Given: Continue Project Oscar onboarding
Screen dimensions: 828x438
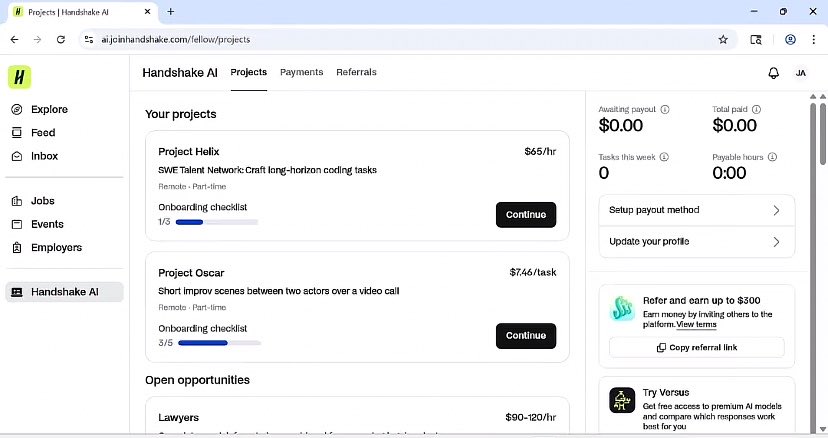Looking at the screenshot, I should pyautogui.click(x=526, y=336).
